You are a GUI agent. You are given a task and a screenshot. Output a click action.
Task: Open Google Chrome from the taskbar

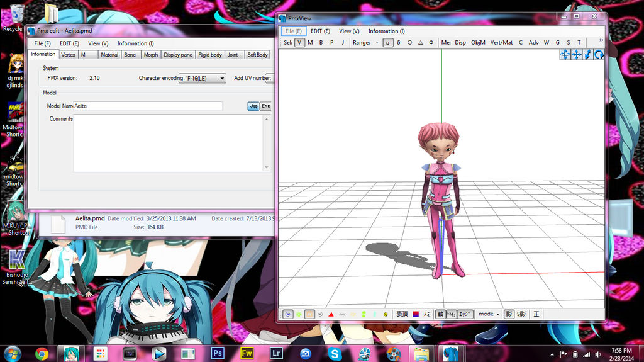(42, 353)
